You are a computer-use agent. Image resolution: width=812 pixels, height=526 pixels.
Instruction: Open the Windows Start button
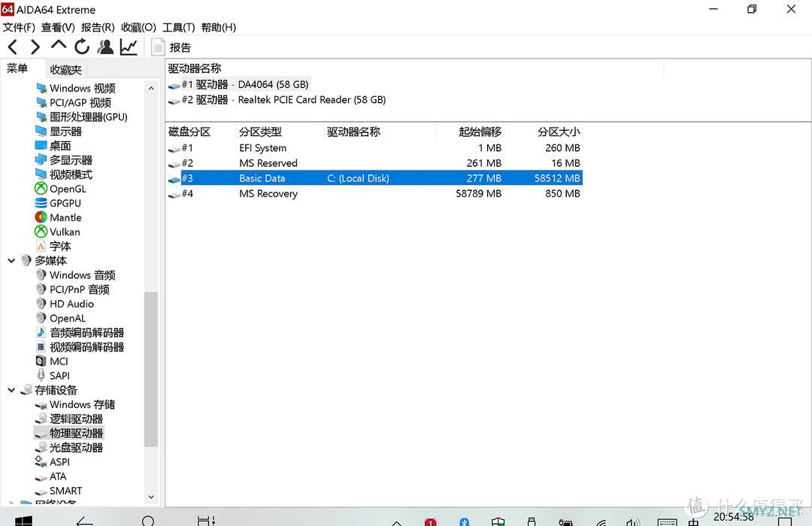click(23, 519)
